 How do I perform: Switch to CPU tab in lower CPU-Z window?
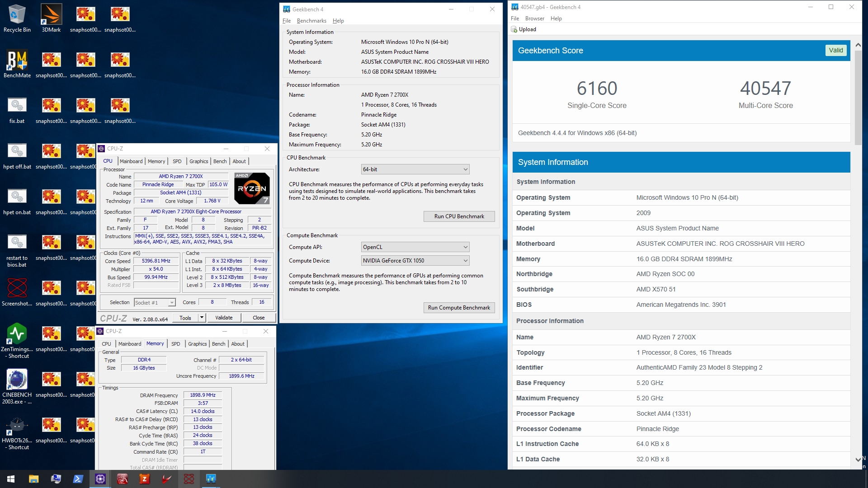106,344
